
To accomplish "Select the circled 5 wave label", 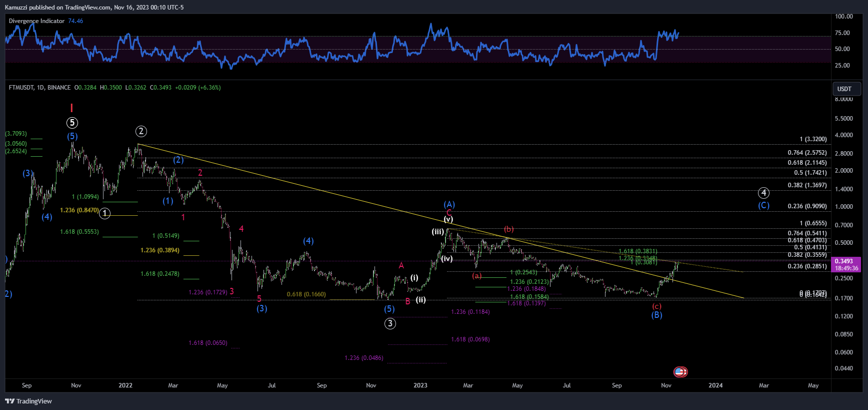I will coord(72,123).
